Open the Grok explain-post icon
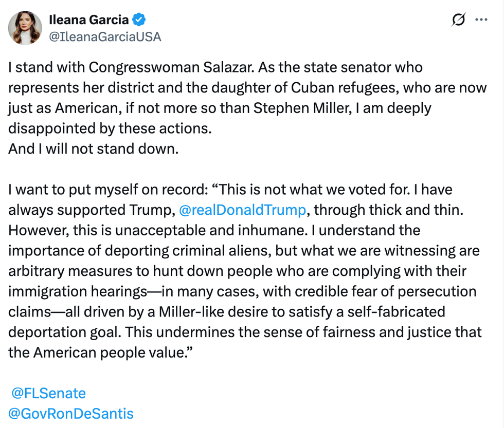Viewport: 504px width, 428px height. point(458,20)
